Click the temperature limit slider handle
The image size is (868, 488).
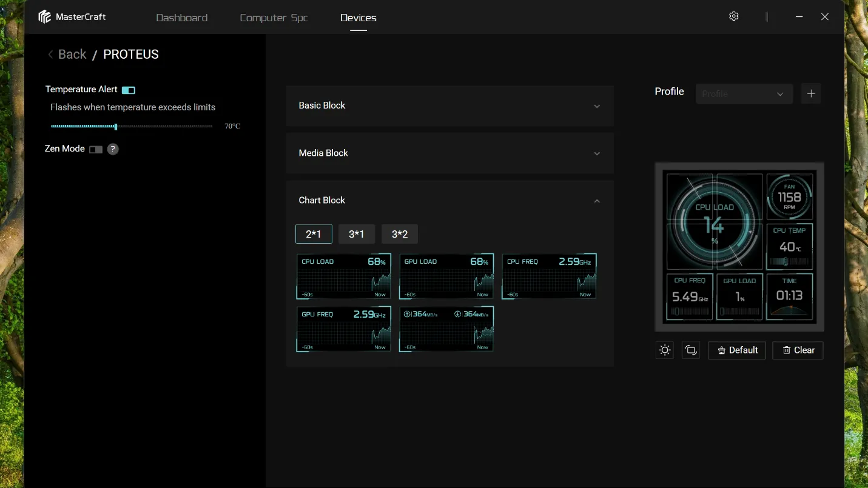[116, 126]
